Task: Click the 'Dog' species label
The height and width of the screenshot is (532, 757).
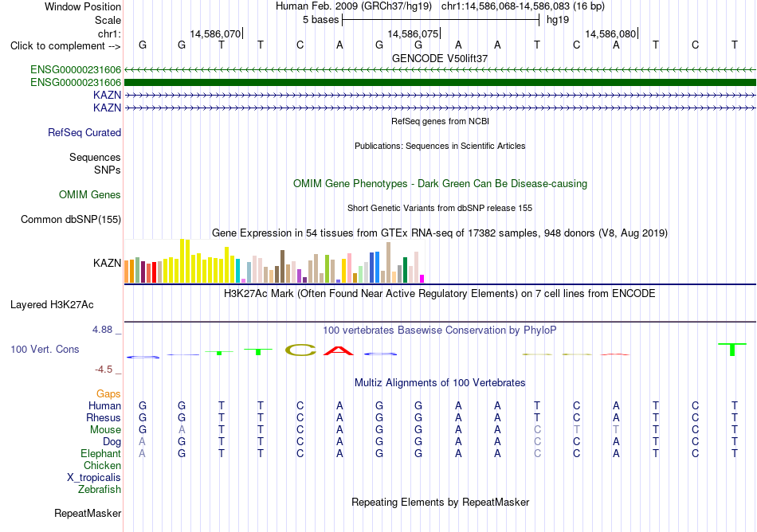Action: pyautogui.click(x=112, y=442)
